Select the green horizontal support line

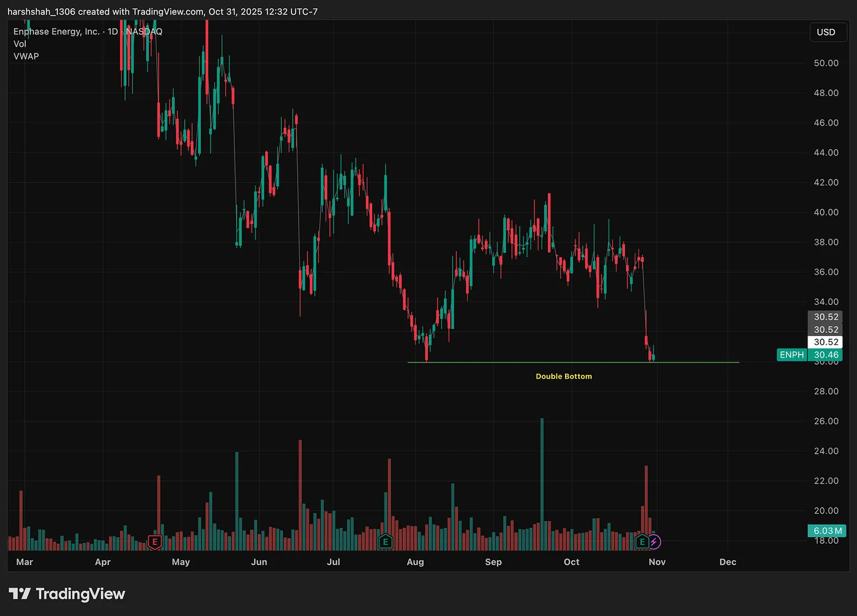click(573, 362)
